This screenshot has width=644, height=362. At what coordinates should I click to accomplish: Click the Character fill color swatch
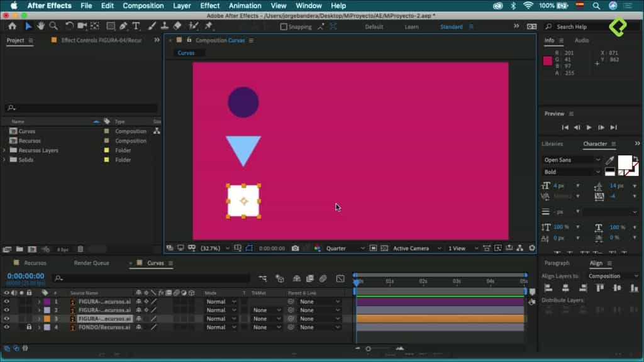(x=625, y=163)
